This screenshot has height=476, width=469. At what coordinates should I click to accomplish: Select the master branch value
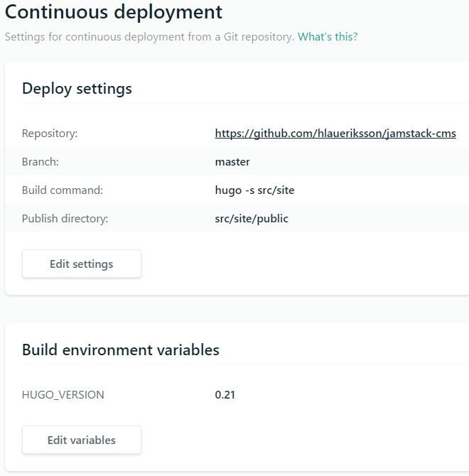(x=232, y=162)
